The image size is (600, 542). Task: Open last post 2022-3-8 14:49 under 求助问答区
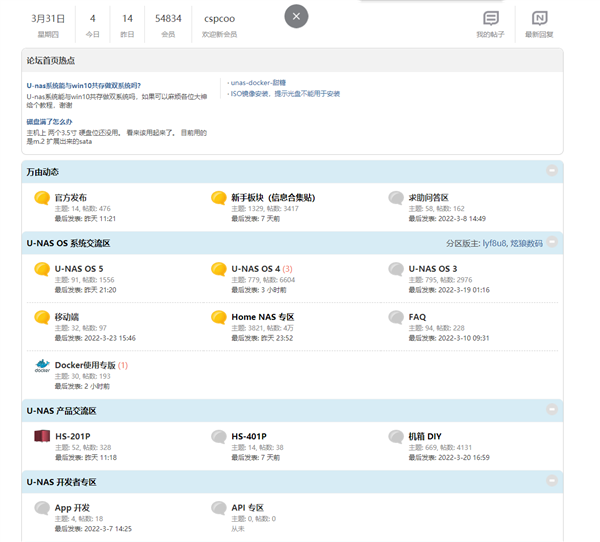(462, 219)
